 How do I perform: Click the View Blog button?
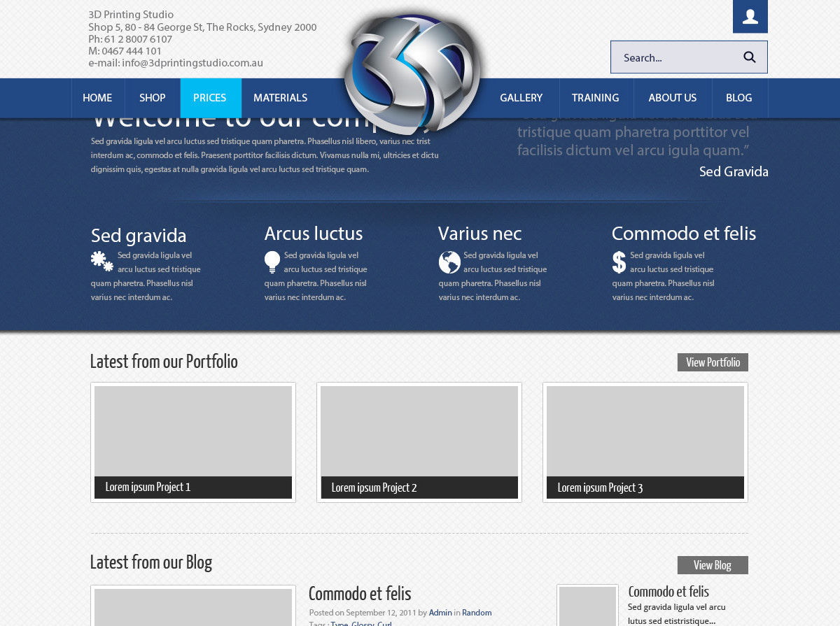(713, 565)
